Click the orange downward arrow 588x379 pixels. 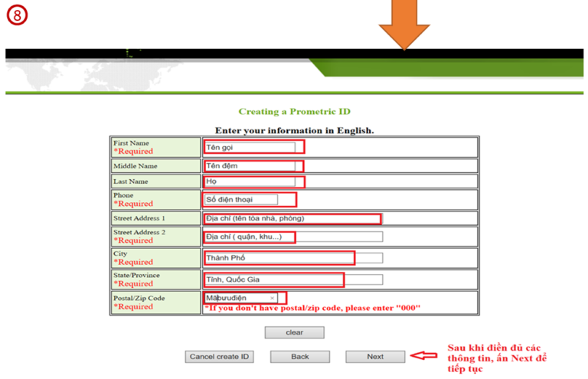[403, 24]
